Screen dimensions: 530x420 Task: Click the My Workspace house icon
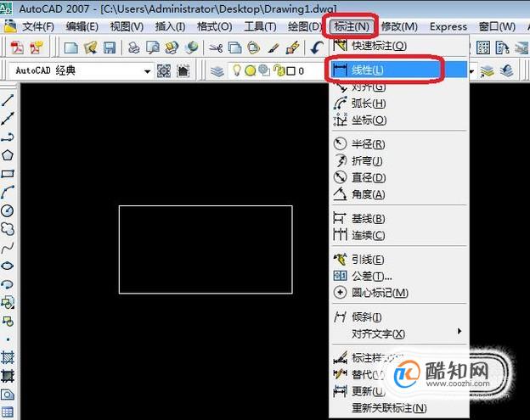183,71
